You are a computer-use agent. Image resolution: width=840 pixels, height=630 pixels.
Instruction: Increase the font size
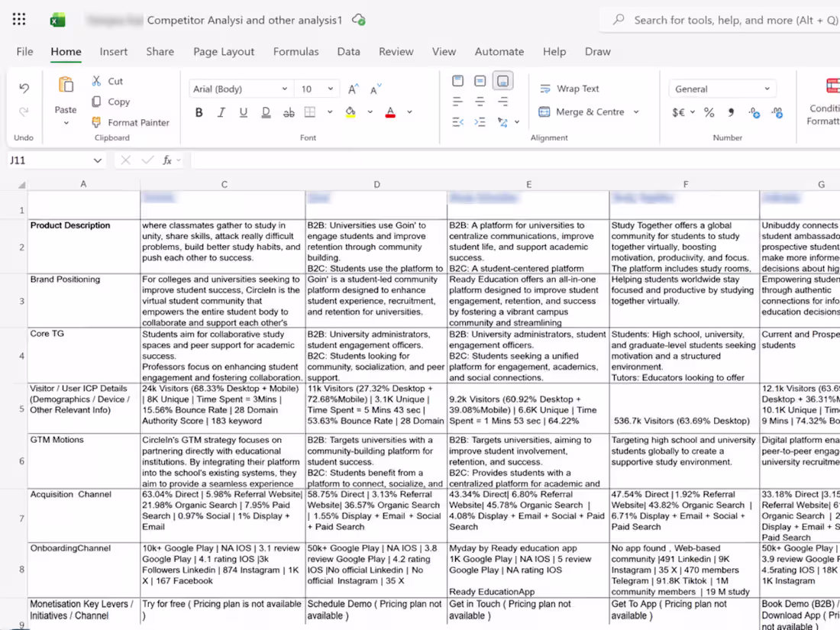(x=353, y=89)
